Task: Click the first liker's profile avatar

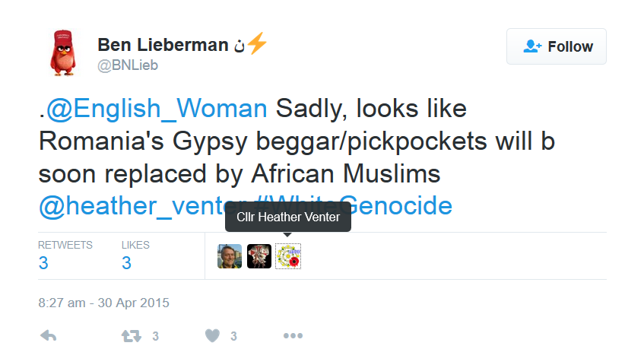Action: click(x=230, y=256)
